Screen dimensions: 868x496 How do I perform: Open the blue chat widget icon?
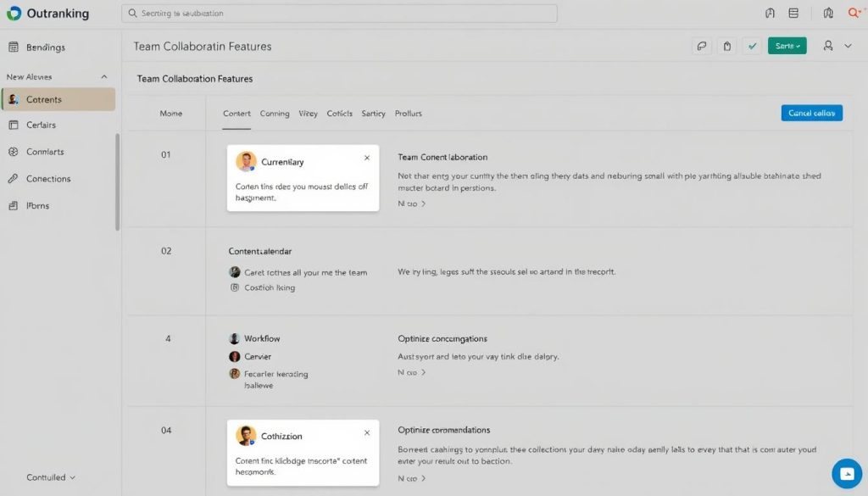pos(846,473)
